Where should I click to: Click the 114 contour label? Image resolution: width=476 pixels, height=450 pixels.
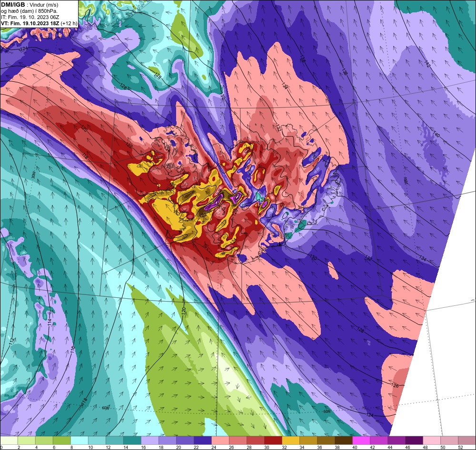(50, 322)
